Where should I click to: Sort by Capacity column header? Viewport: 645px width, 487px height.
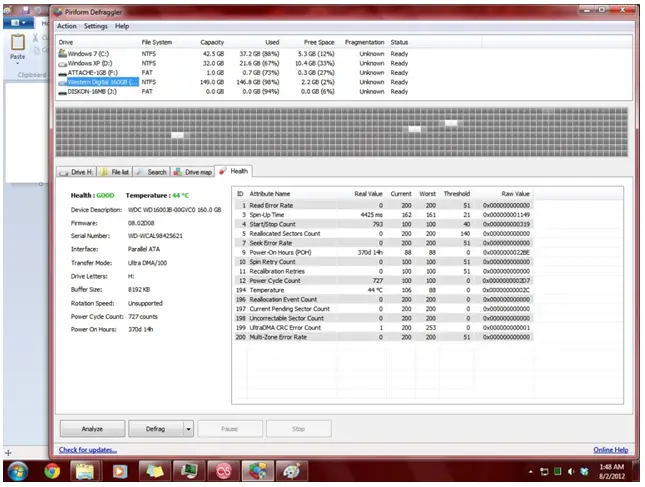pyautogui.click(x=212, y=42)
